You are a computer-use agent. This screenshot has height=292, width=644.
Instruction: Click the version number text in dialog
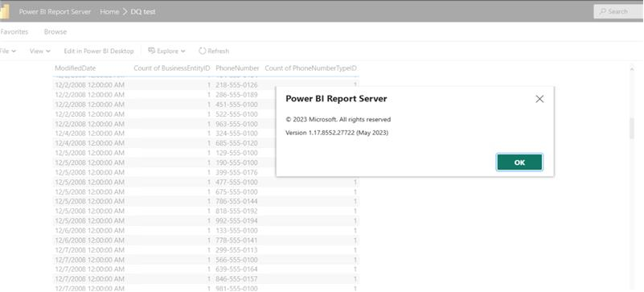pos(337,133)
